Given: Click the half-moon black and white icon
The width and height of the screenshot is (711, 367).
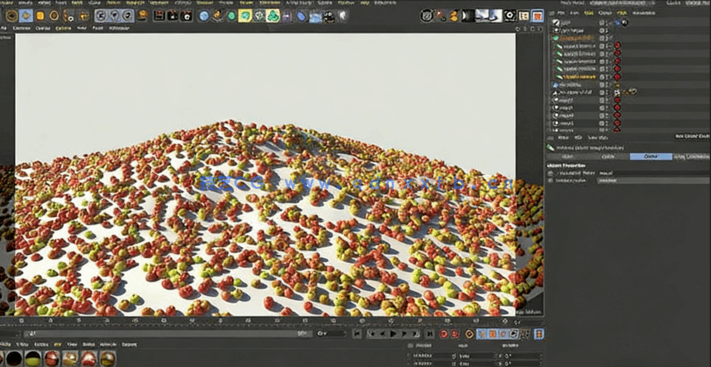Looking at the screenshot, I should point(468,16).
